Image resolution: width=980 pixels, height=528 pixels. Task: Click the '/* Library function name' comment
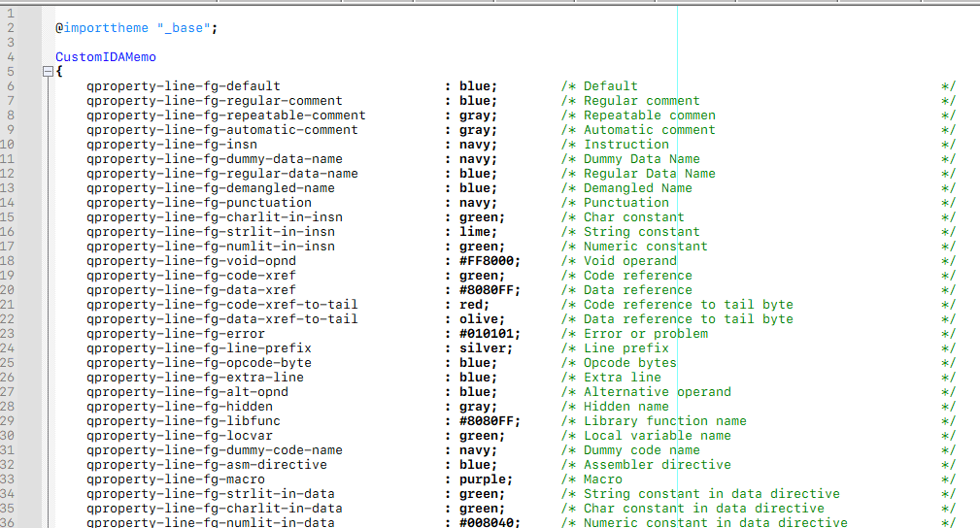(654, 421)
